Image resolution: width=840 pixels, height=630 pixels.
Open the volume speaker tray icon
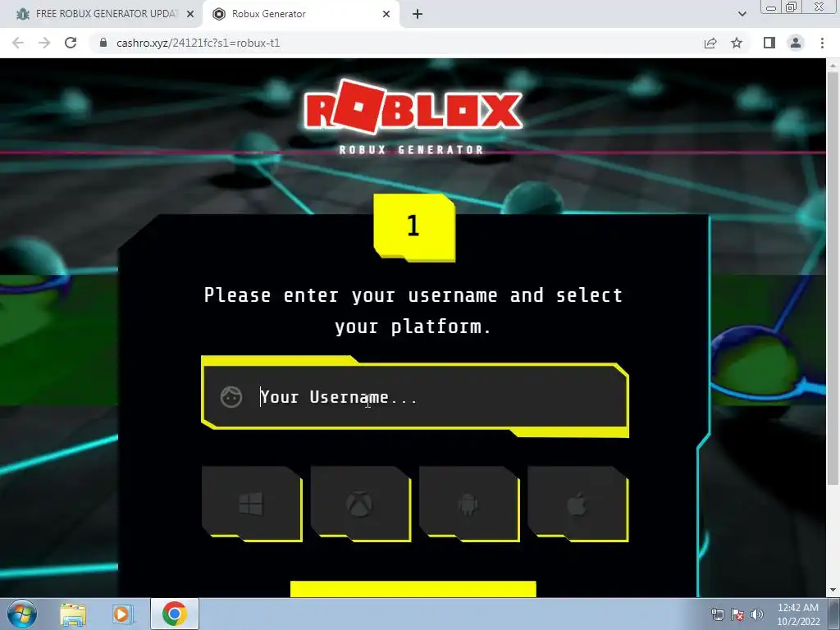(757, 614)
